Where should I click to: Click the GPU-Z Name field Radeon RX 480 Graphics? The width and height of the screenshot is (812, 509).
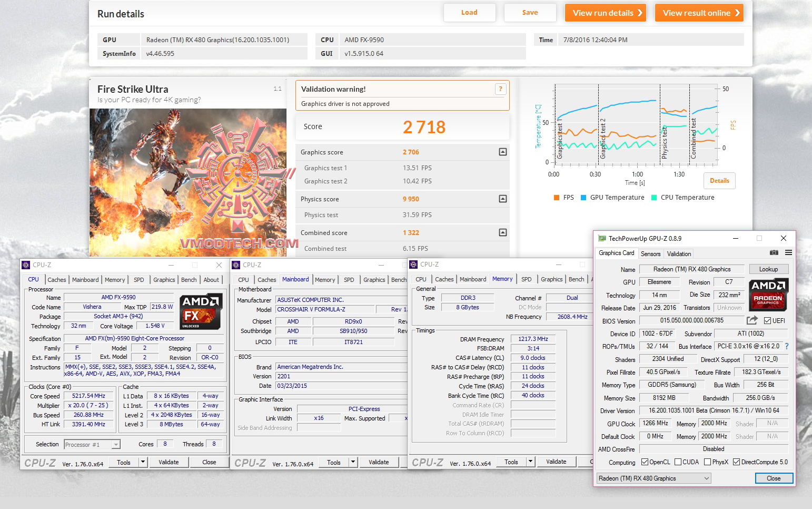[x=692, y=269]
